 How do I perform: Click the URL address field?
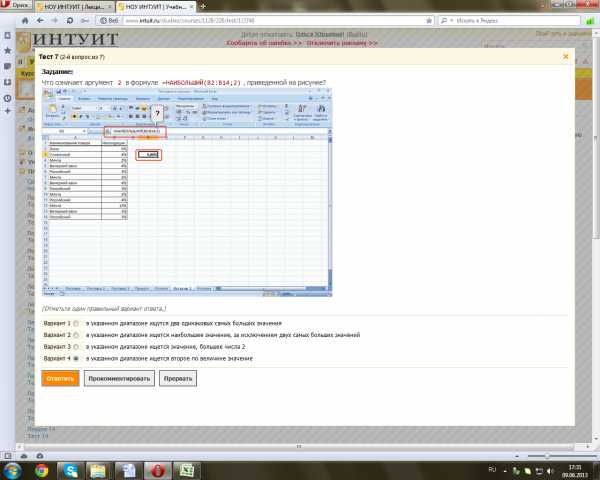[x=274, y=21]
